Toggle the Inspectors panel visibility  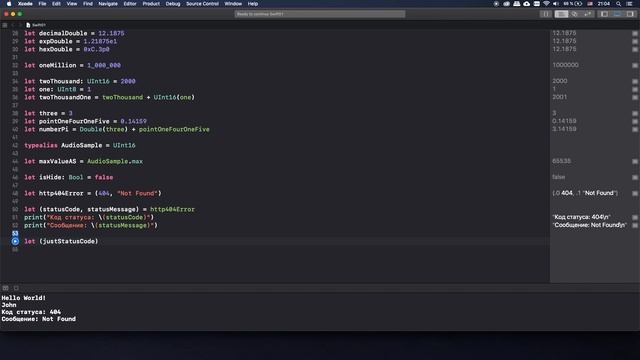pyautogui.click(x=630, y=14)
